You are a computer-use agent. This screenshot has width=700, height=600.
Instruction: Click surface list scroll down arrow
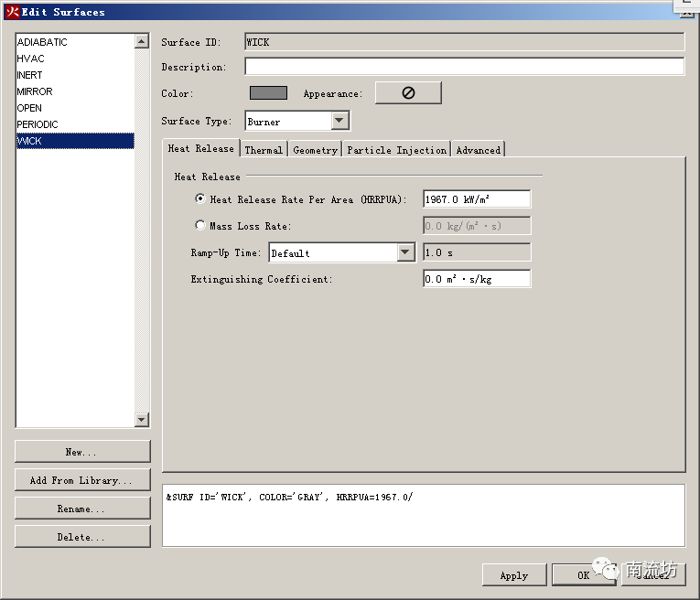click(142, 420)
